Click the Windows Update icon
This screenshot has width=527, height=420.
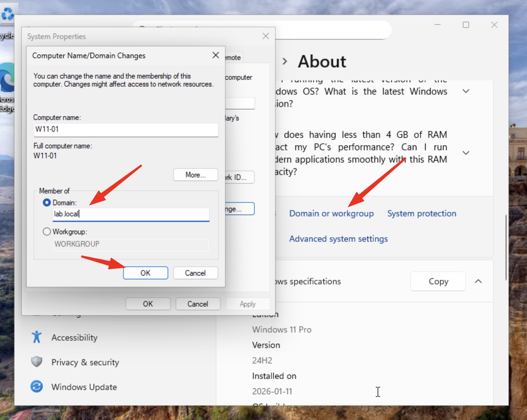coord(37,386)
